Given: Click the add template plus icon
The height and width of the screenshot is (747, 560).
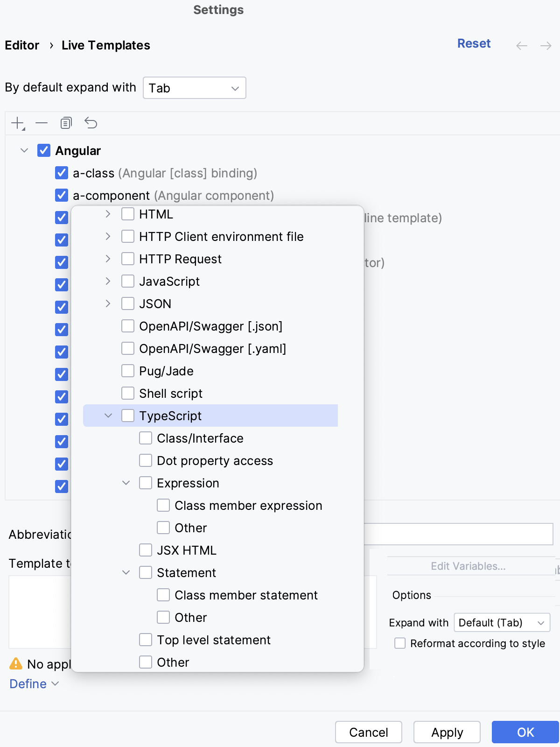Looking at the screenshot, I should (x=18, y=123).
